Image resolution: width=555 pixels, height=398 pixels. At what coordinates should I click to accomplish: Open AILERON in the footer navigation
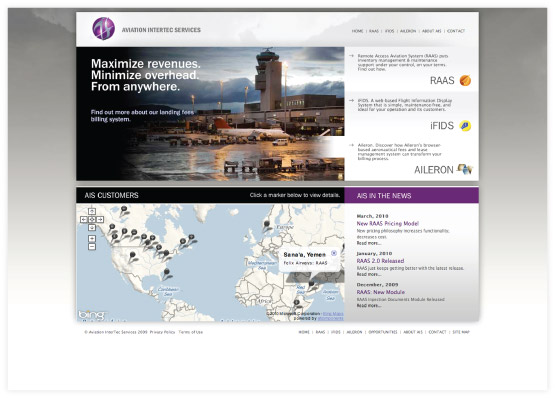tap(354, 332)
